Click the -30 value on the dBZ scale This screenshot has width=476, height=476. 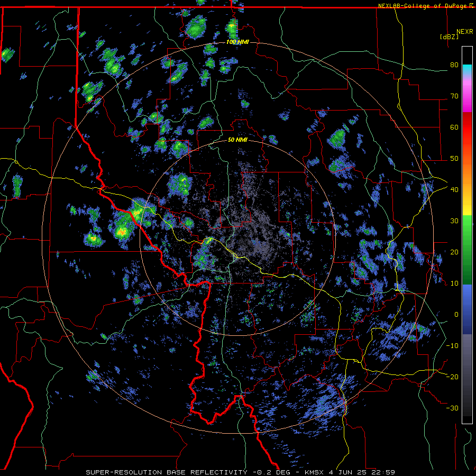452,408
